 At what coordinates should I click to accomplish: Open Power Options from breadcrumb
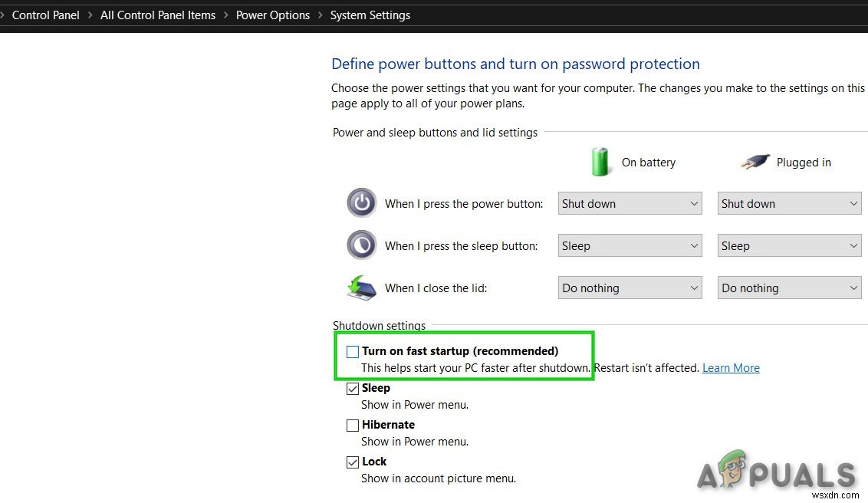(x=273, y=15)
